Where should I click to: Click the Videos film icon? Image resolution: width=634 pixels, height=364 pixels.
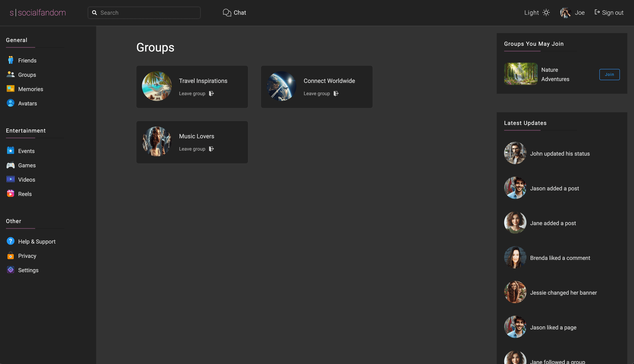(10, 179)
